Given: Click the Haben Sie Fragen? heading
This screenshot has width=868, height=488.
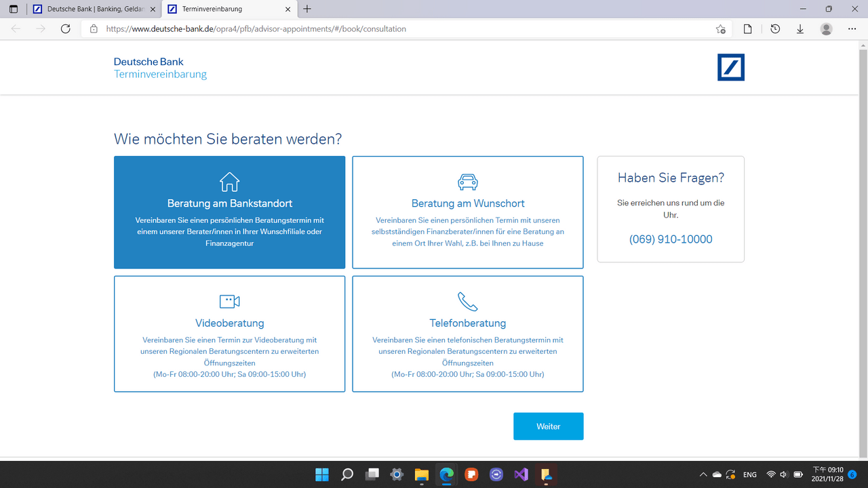Looking at the screenshot, I should [671, 178].
